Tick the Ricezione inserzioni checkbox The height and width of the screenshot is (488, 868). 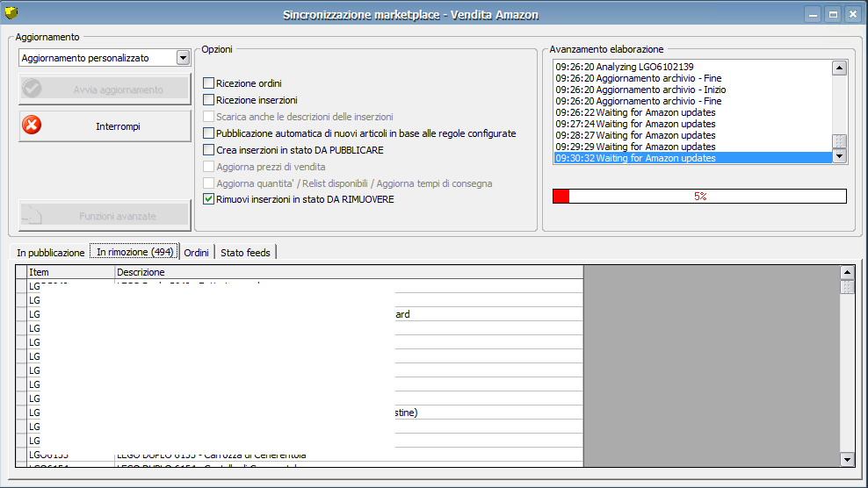click(209, 100)
